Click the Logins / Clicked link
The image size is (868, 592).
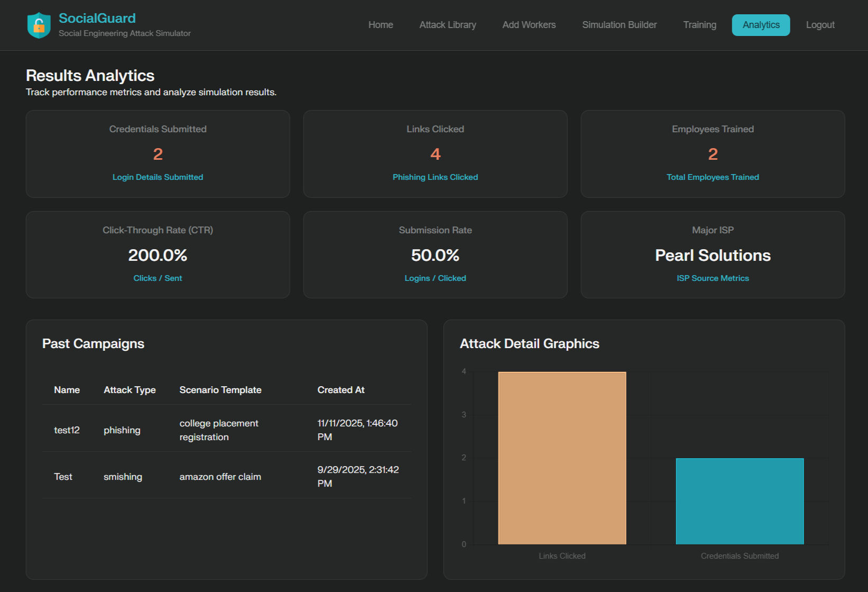tap(435, 278)
